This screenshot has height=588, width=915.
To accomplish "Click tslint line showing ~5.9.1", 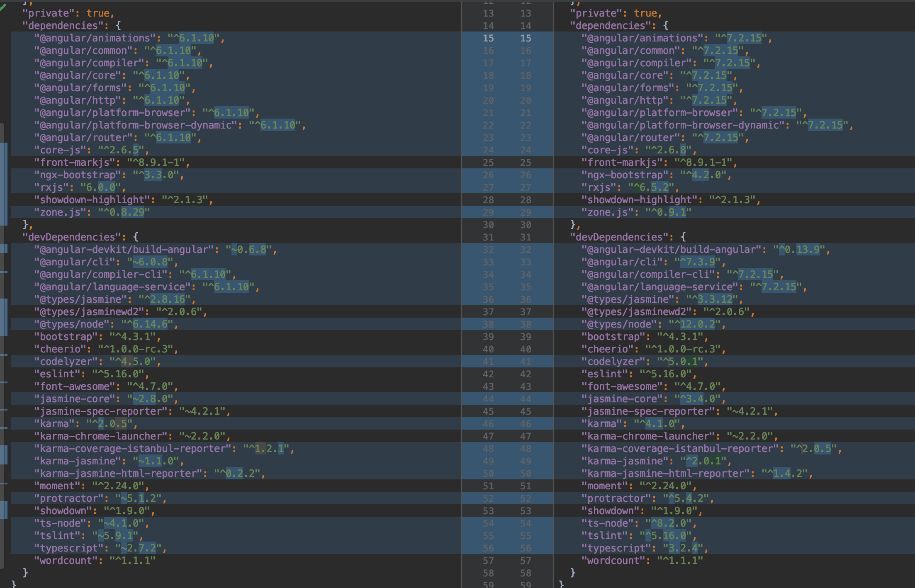I will (89, 536).
